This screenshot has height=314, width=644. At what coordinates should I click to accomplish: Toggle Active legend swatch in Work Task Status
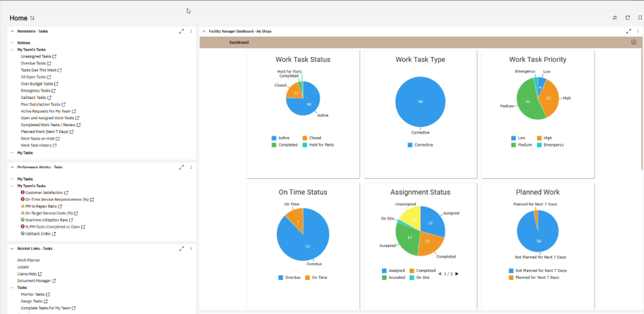coord(274,138)
